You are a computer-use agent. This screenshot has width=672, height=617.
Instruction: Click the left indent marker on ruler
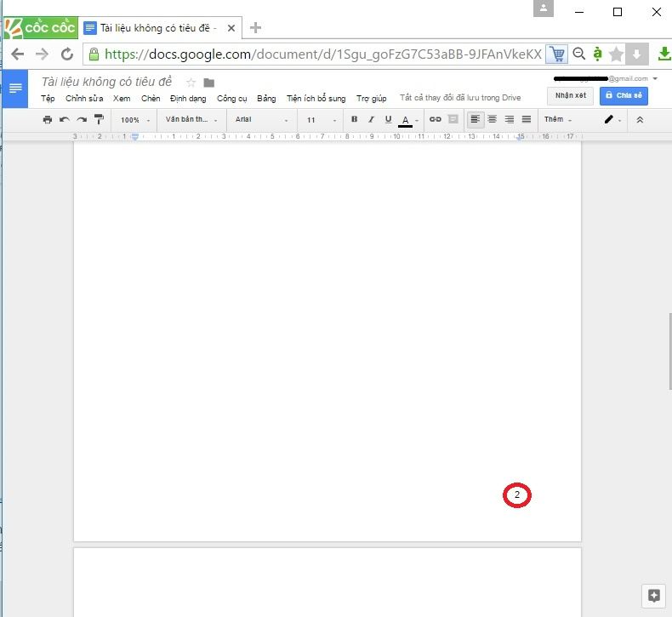coord(135,136)
